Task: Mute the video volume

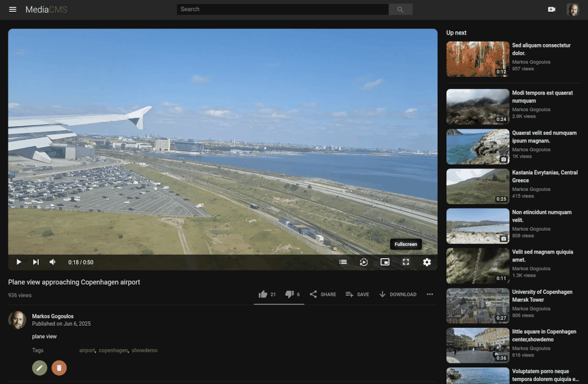Action: 52,262
